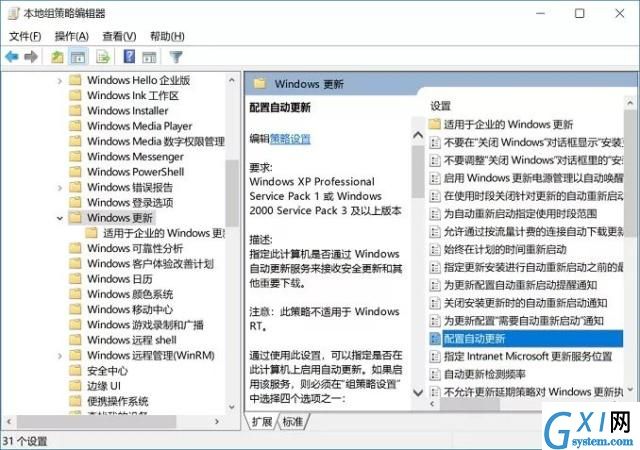The height and width of the screenshot is (450, 640).
Task: Click the Export list toolbar icon
Action: coord(103,57)
